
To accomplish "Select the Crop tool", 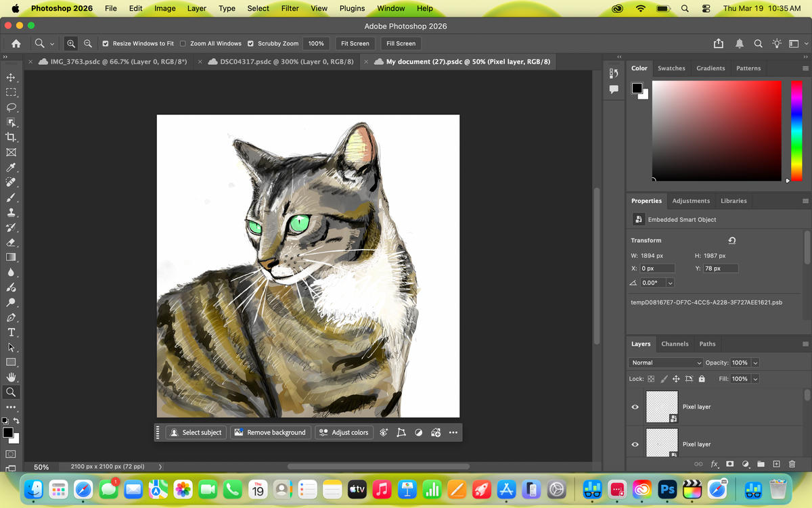I will (11, 137).
